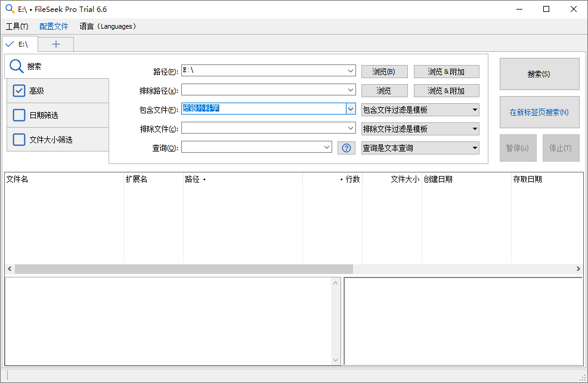
Task: Click the blue question mark help icon
Action: [x=346, y=148]
